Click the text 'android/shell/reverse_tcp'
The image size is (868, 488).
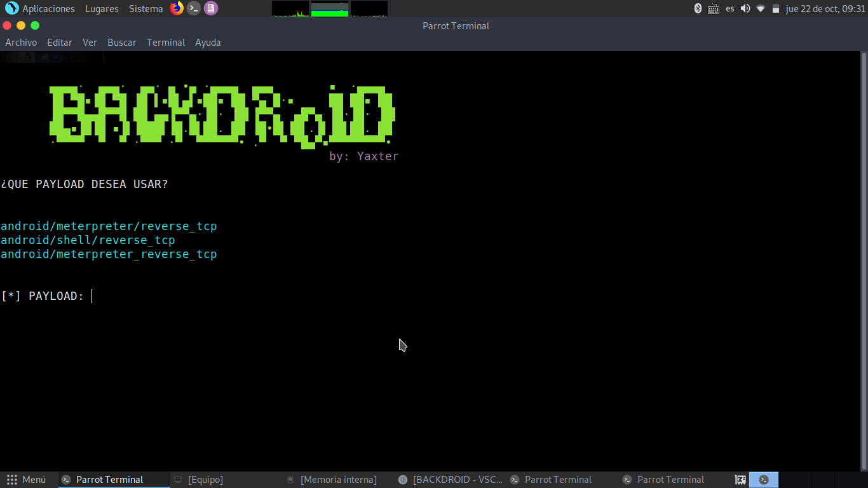[88, 240]
